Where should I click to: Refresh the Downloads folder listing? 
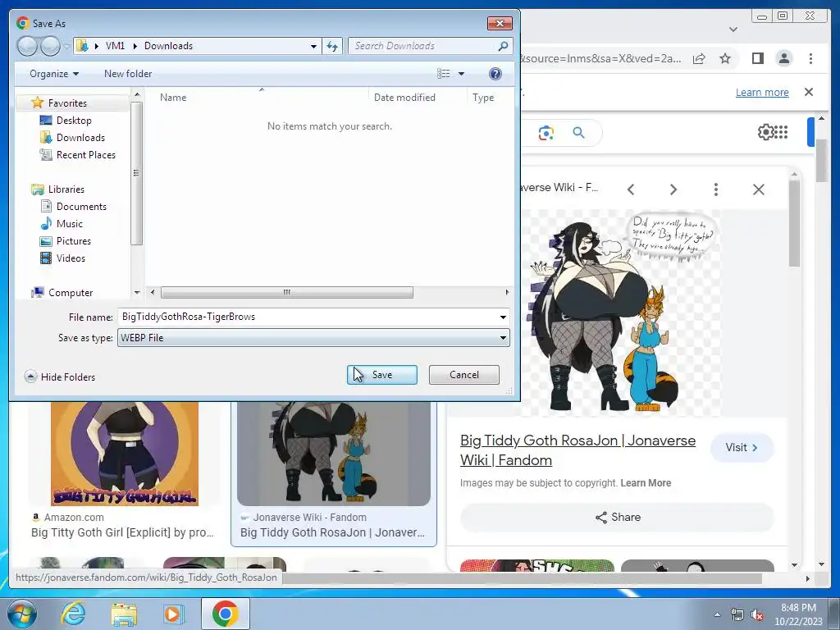click(x=332, y=46)
